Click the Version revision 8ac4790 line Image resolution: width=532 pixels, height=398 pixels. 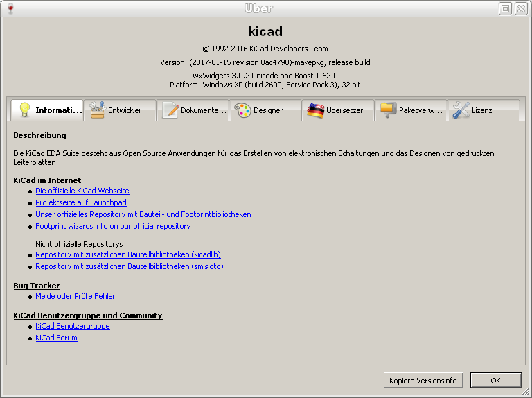(x=265, y=62)
